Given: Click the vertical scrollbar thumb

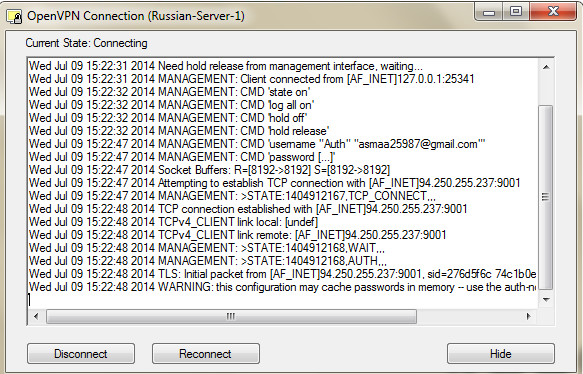Looking at the screenshot, I should tap(545, 197).
